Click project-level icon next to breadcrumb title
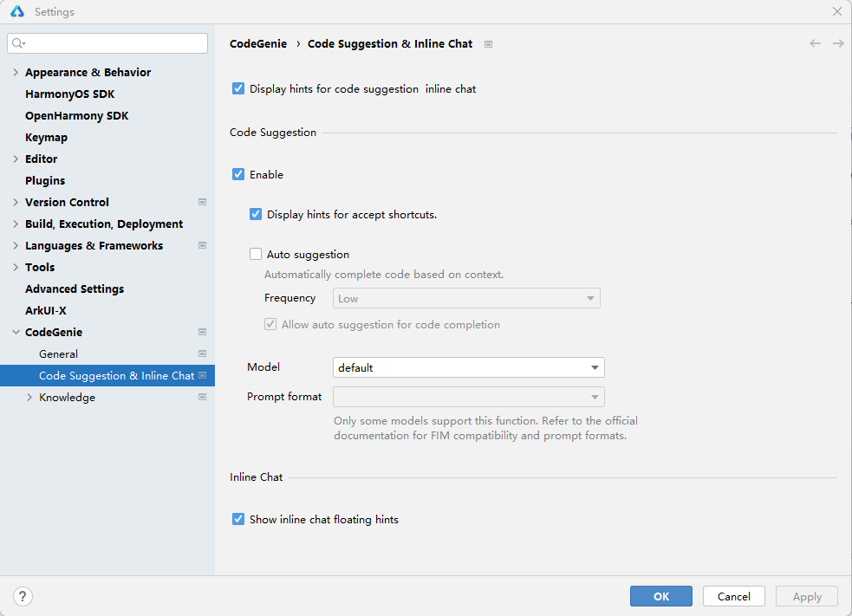The image size is (852, 616). coord(488,44)
